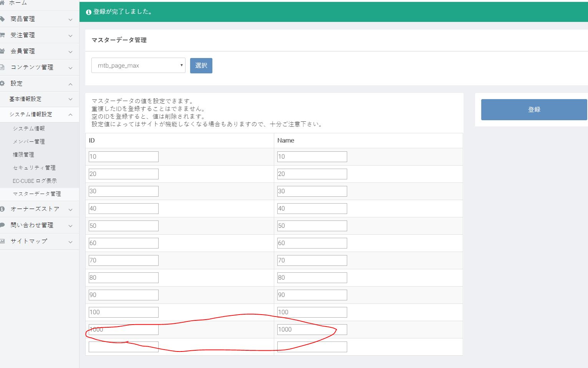Click the cart icon beside 受注管理

pyautogui.click(x=2, y=35)
